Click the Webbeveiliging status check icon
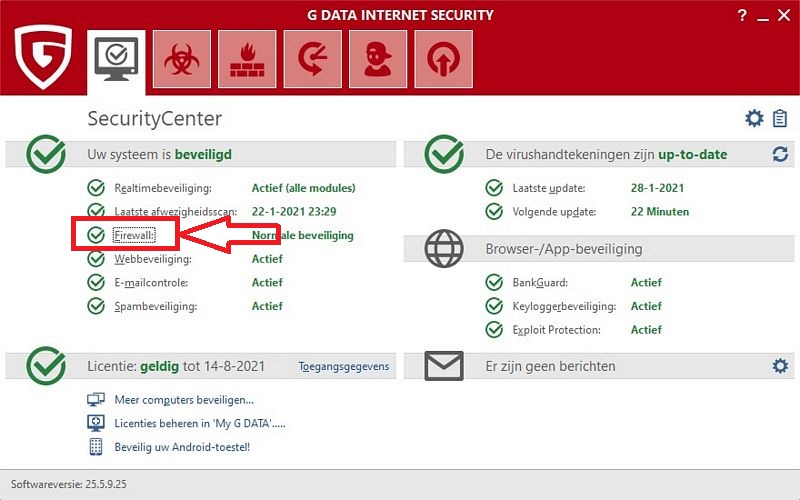Viewport: 800px width, 500px height. click(x=96, y=259)
